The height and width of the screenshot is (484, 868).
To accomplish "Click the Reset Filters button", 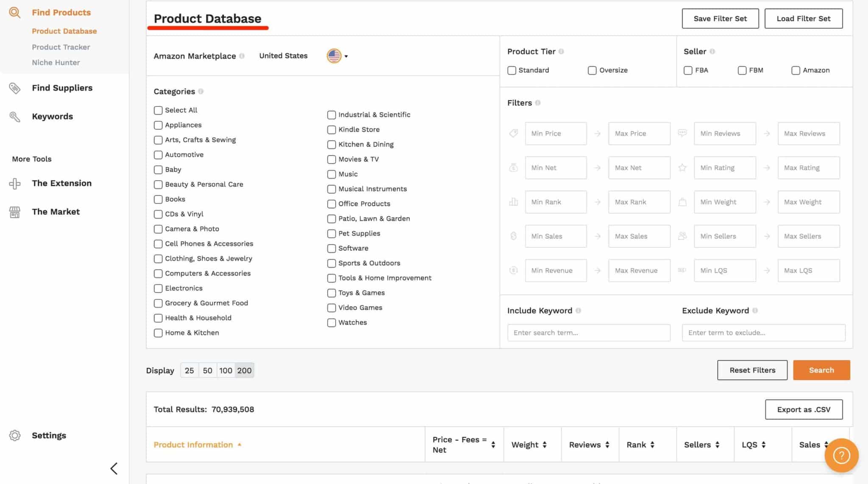I will 752,370.
